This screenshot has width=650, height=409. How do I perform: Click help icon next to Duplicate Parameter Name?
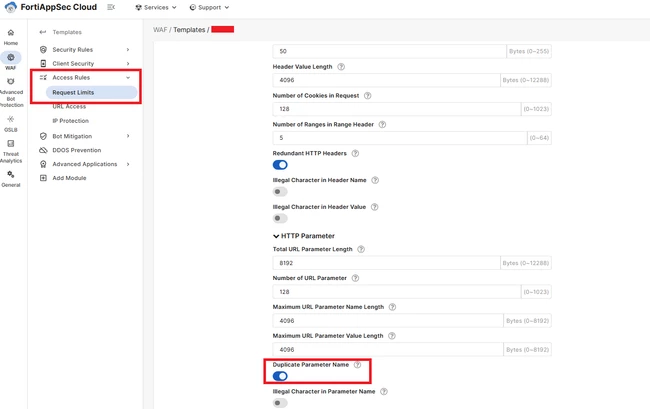point(358,365)
